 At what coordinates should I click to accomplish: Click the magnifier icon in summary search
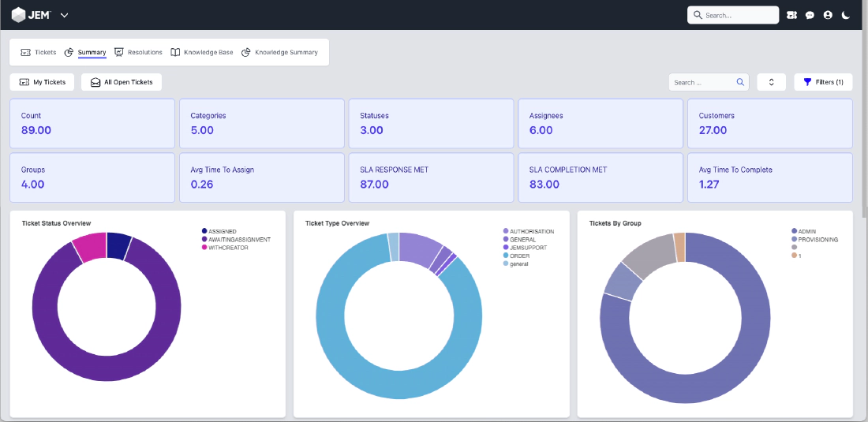(x=740, y=82)
